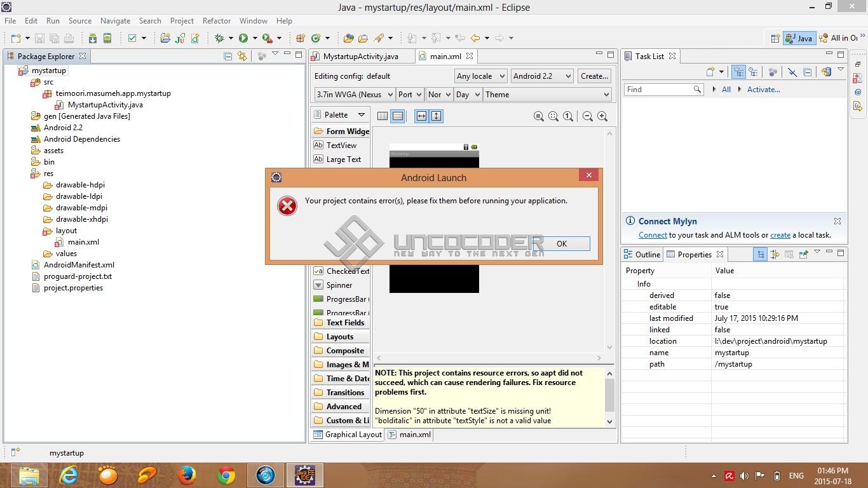Open Internet Explorer from the taskbar
Screen dimensions: 868x488
pyautogui.click(x=69, y=475)
